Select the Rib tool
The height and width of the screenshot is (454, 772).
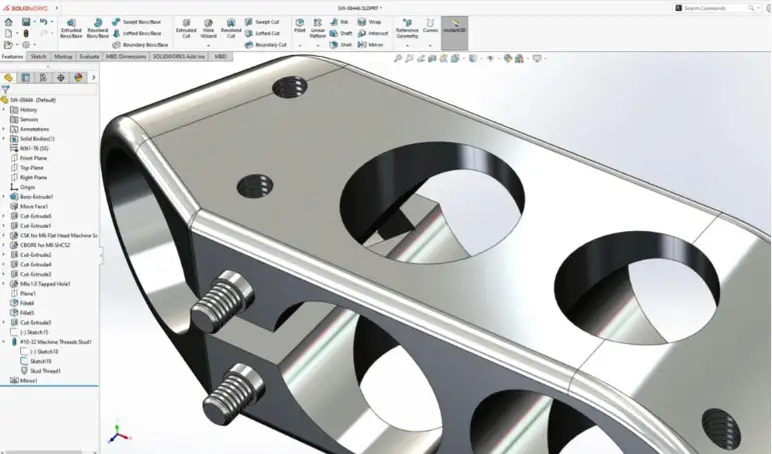339,22
